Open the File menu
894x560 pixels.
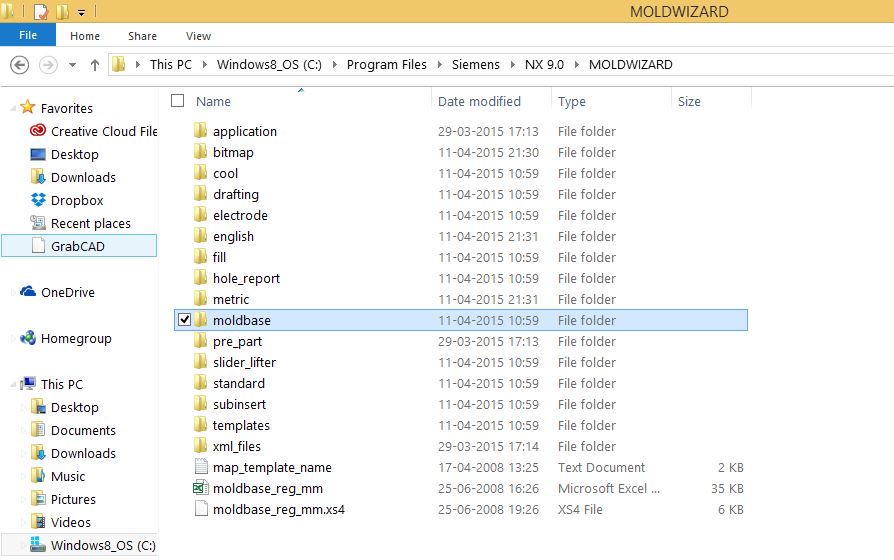pyautogui.click(x=28, y=35)
